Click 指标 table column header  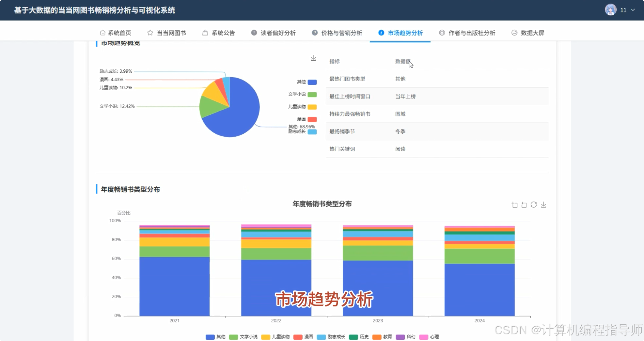335,61
